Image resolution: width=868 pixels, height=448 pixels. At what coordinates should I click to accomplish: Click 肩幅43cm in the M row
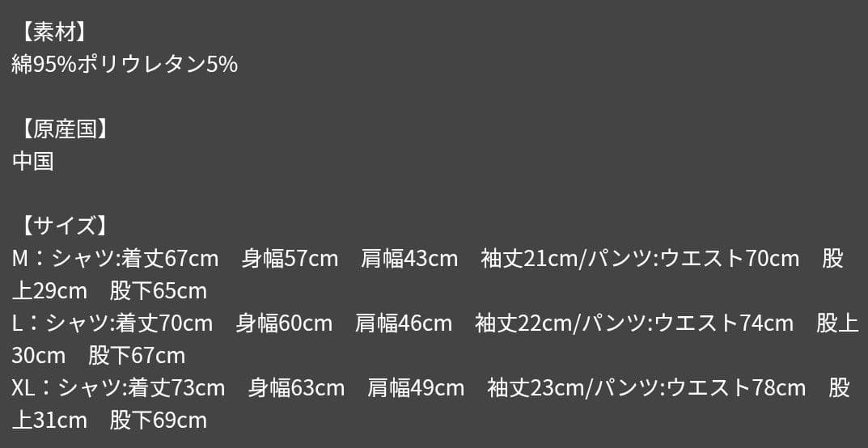(409, 259)
